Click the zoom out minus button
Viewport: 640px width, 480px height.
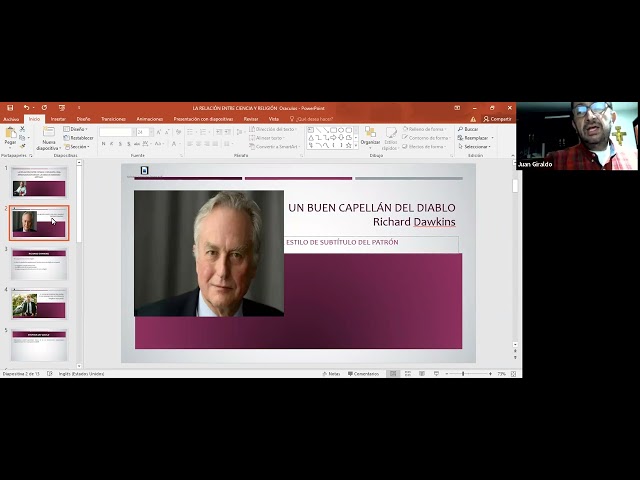click(447, 373)
